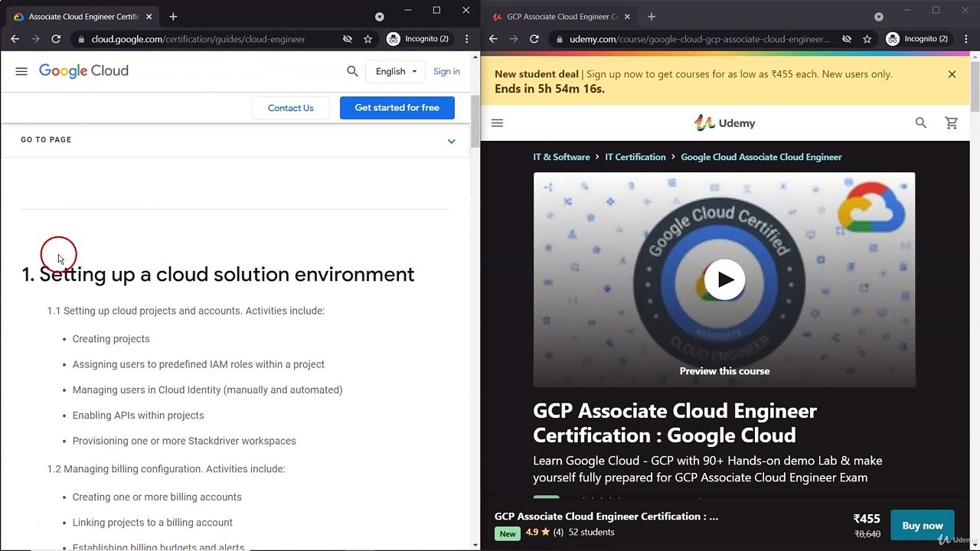This screenshot has height=551, width=980.
Task: Dismiss the New student deal banner
Action: click(x=952, y=74)
